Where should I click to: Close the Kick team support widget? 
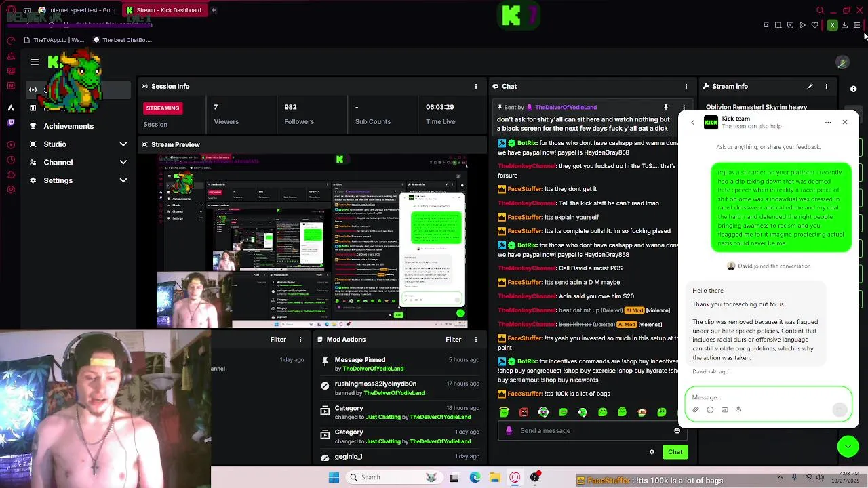tap(845, 122)
